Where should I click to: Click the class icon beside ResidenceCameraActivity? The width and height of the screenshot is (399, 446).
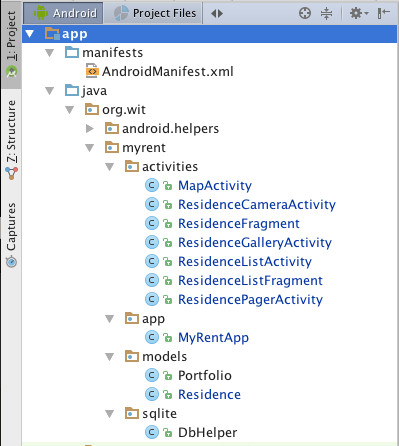click(x=152, y=204)
